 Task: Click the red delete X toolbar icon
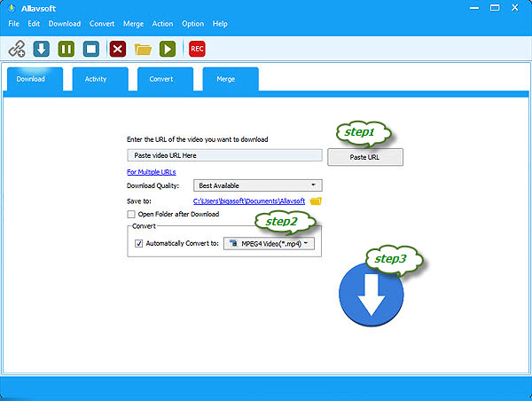(118, 49)
